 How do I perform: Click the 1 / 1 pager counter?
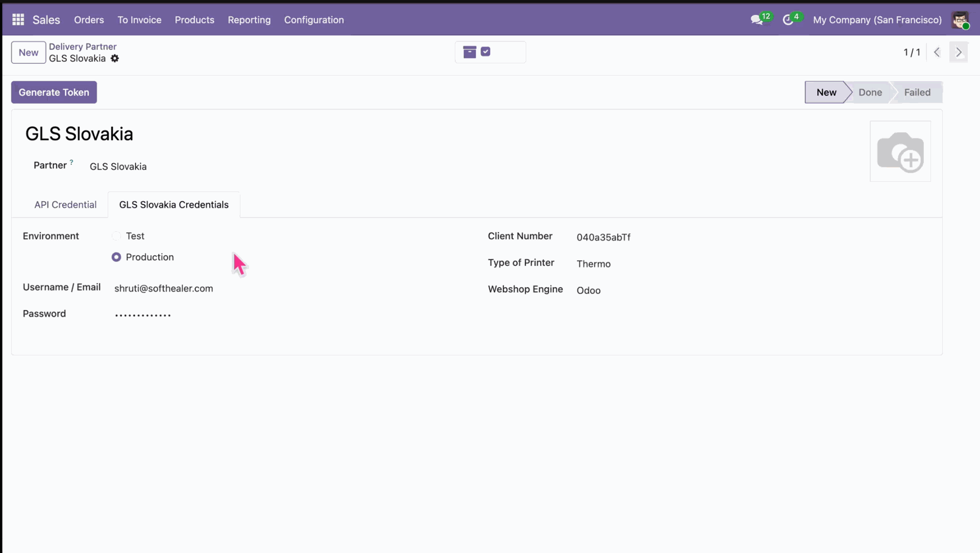(912, 52)
